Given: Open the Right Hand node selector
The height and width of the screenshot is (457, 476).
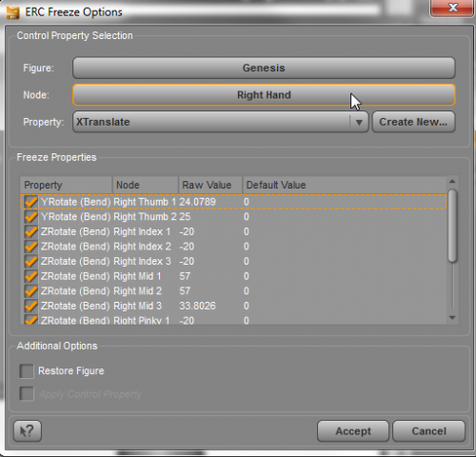Looking at the screenshot, I should coord(264,95).
